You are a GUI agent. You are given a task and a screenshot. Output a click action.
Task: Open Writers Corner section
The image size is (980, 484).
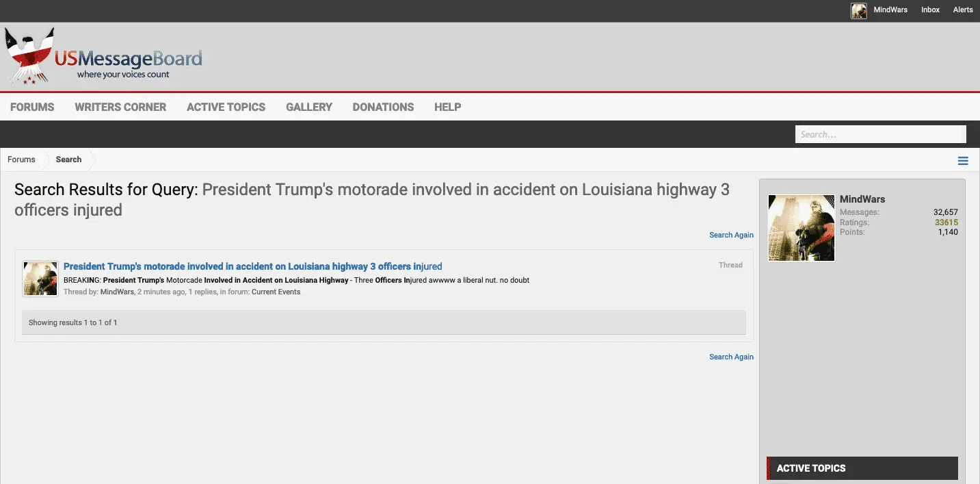pyautogui.click(x=120, y=107)
